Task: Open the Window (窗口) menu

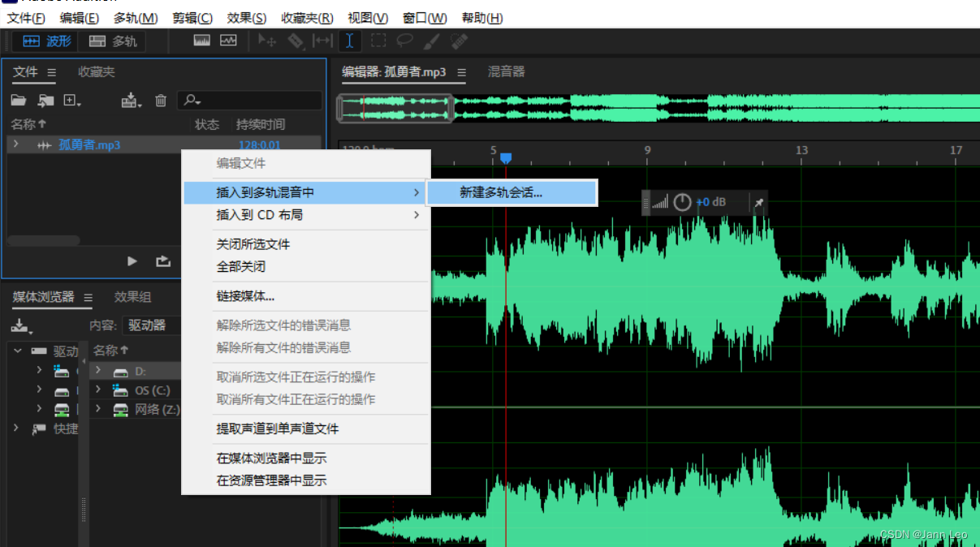Action: click(425, 18)
